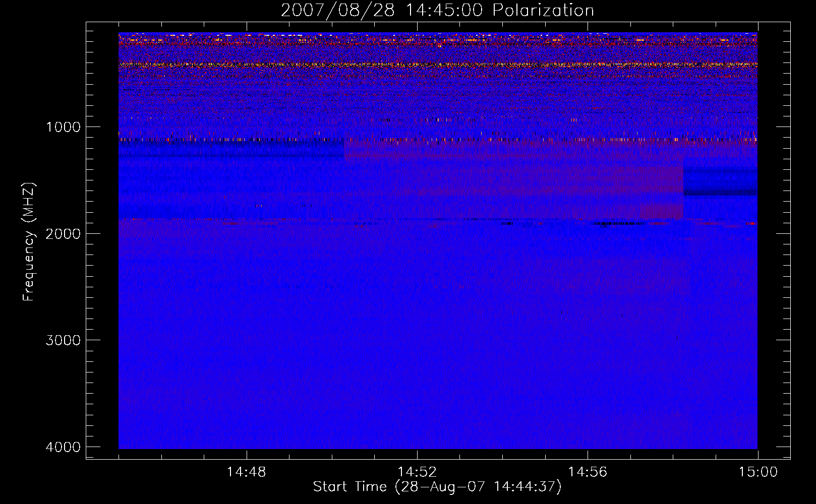Screen dimensions: 816x504
Task: Click the 4000 frequency tick label
Action: (x=63, y=447)
